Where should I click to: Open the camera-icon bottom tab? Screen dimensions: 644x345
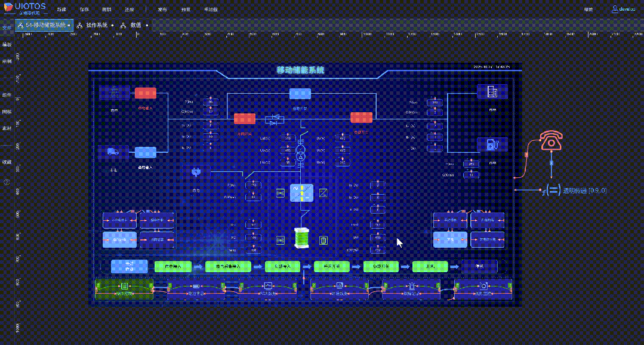click(x=483, y=289)
